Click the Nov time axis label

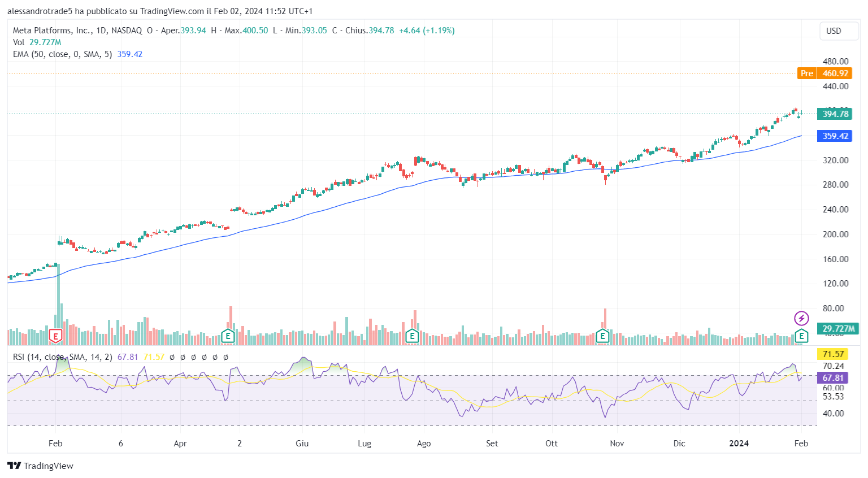click(617, 444)
